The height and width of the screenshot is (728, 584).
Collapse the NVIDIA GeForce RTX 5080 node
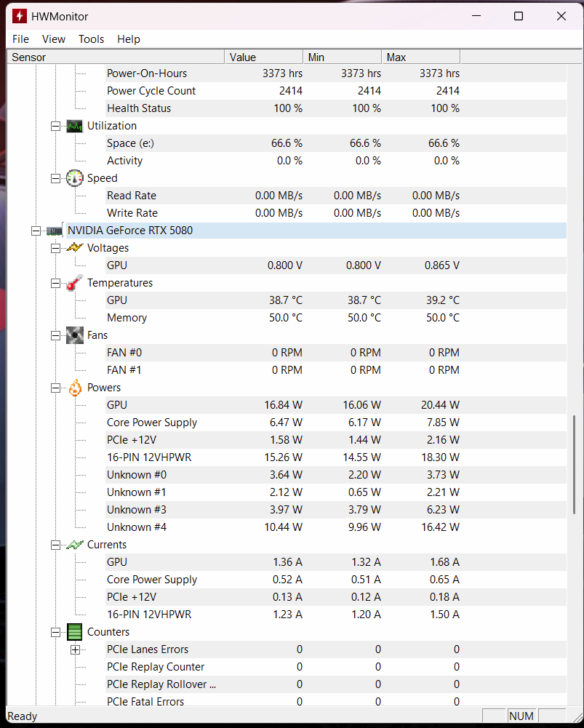click(36, 231)
